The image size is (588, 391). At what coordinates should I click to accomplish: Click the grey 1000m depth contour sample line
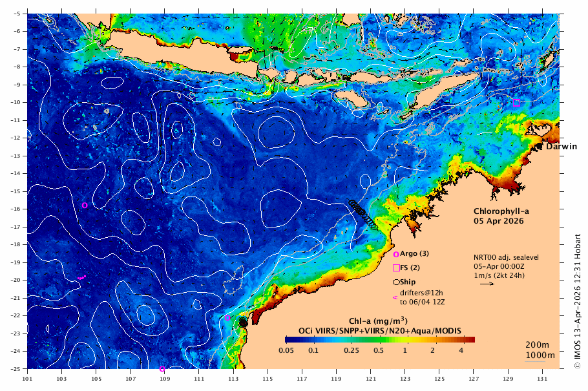(x=535, y=361)
